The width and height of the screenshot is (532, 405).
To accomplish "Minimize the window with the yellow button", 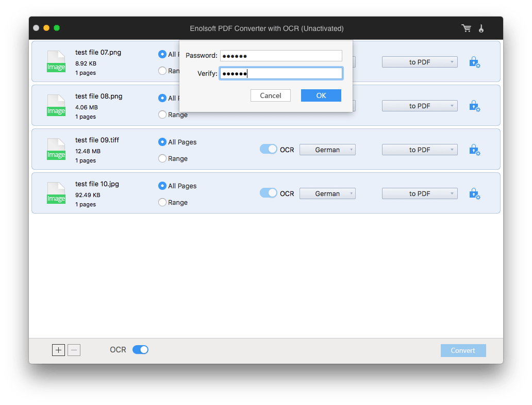I will point(46,28).
